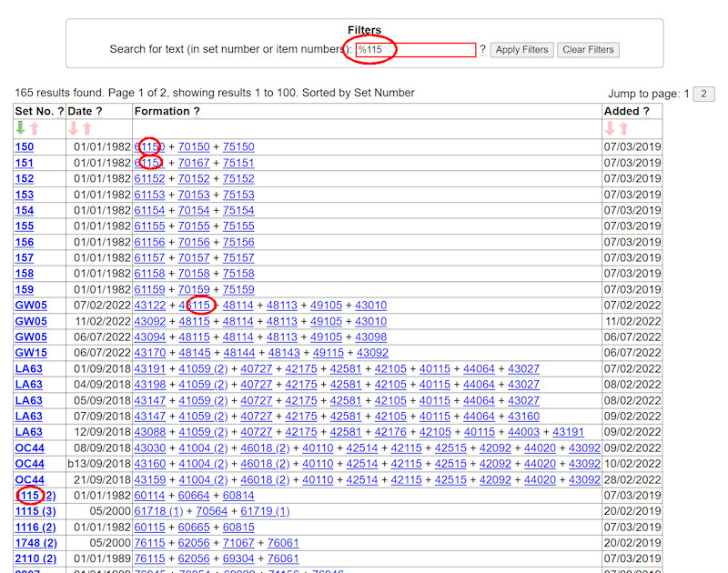Sort Added column with the up arrow
The height and width of the screenshot is (573, 728).
624,129
